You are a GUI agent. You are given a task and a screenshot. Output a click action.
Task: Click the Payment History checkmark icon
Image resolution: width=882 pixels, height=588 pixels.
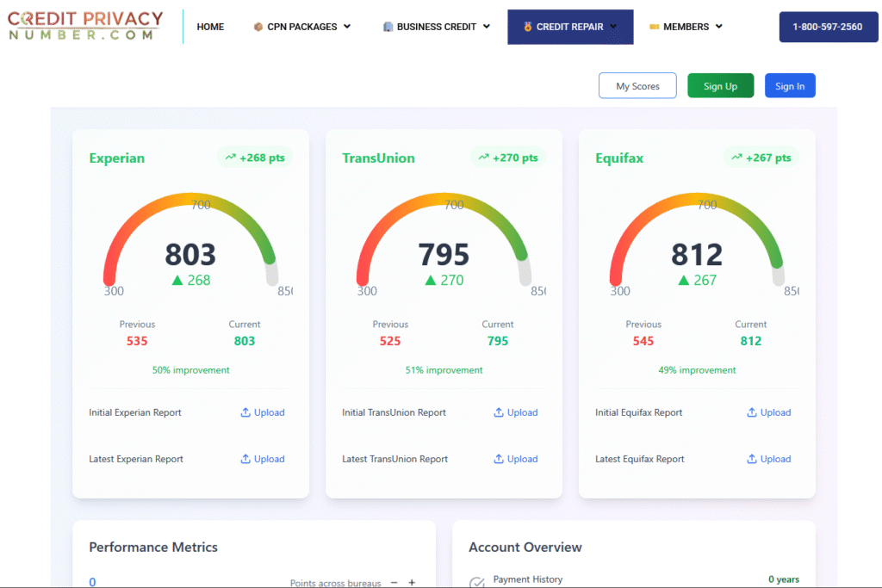click(476, 583)
